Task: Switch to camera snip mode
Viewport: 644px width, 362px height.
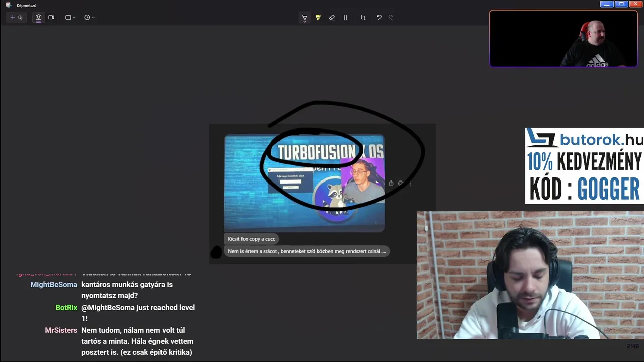Action: tap(38, 17)
